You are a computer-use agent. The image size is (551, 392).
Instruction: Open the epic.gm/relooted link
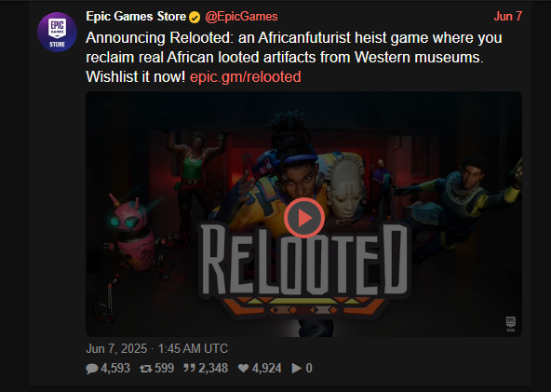(246, 76)
